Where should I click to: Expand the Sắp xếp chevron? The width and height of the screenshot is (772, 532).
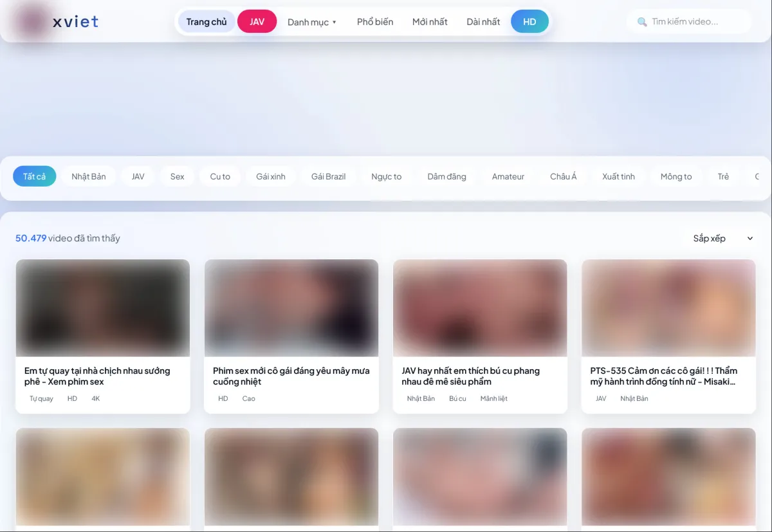(x=749, y=238)
